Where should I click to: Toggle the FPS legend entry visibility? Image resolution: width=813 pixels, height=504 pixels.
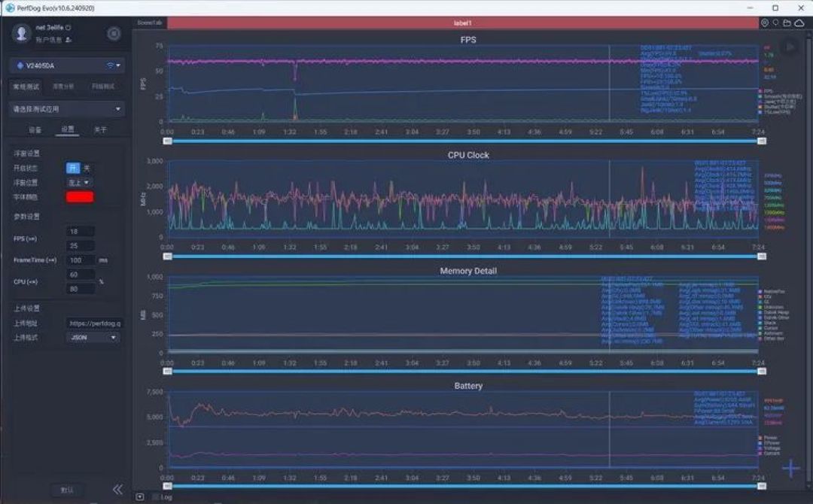pos(766,91)
